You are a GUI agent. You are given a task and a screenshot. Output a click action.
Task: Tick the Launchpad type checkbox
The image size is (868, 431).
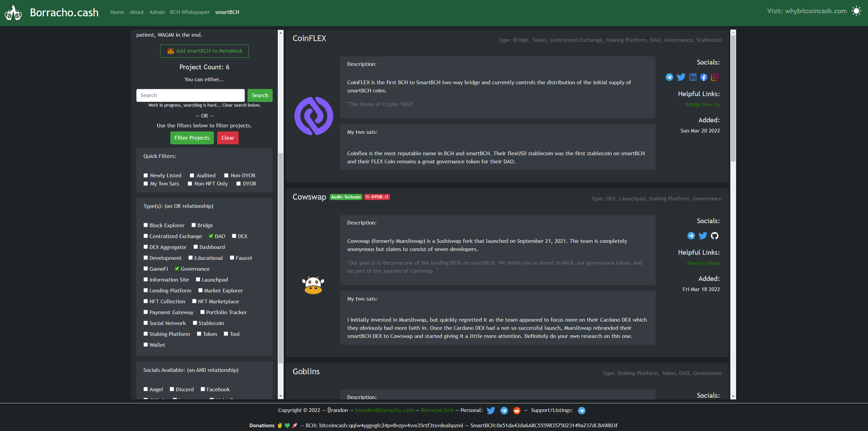[198, 279]
